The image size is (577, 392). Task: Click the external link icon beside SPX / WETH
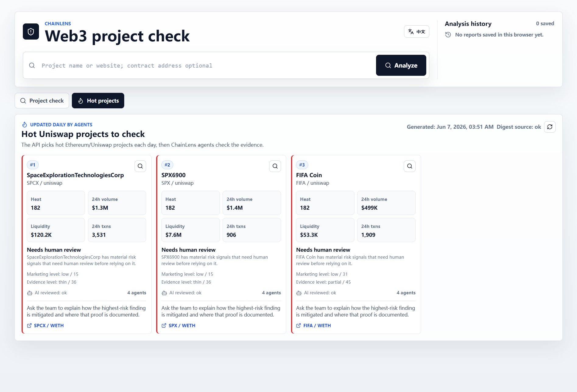[164, 326]
